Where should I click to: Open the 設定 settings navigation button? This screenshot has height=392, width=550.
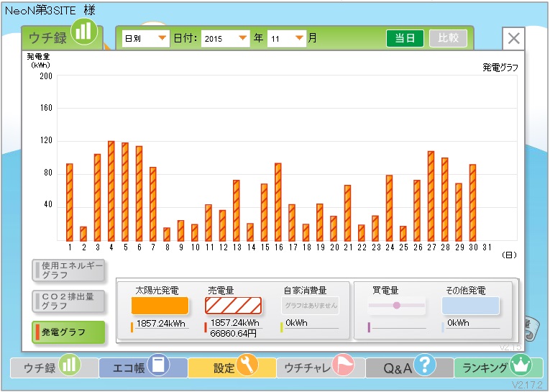[232, 368]
